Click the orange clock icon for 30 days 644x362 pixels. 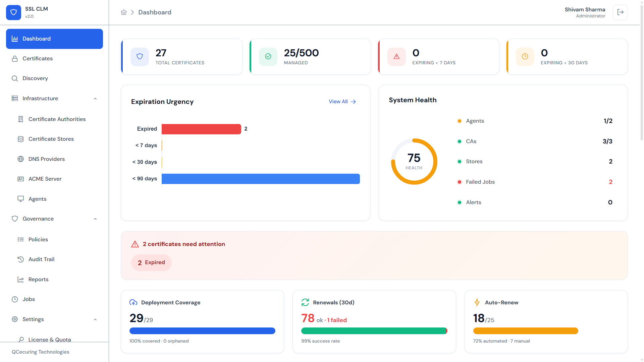pyautogui.click(x=525, y=57)
